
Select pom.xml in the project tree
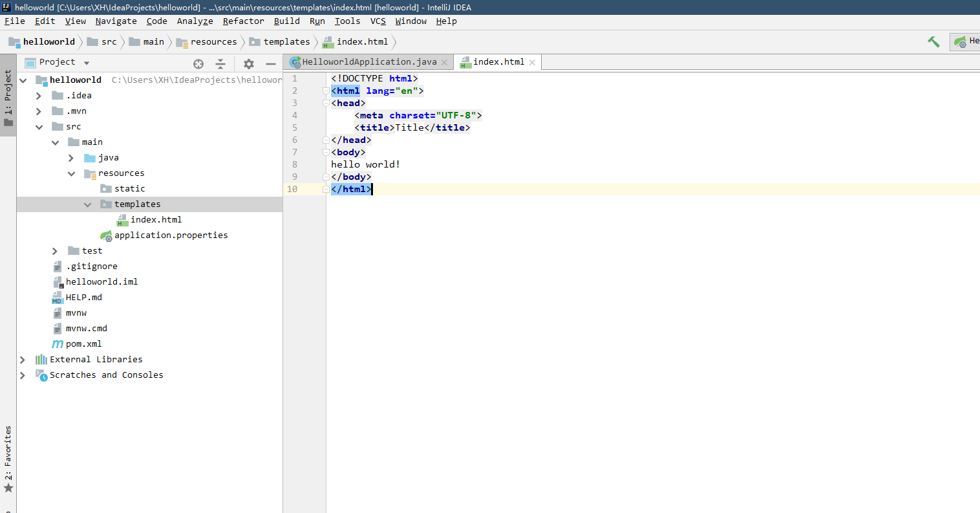[x=83, y=344]
